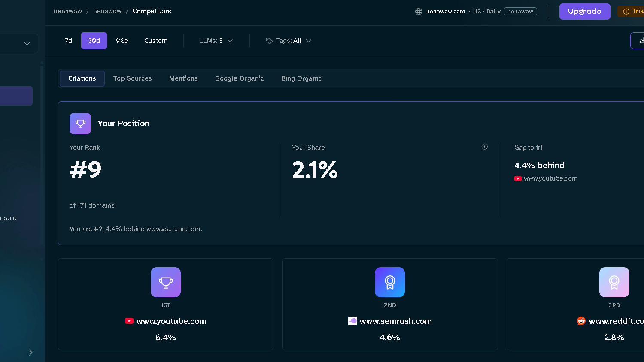Click the 2.1% share value
The image size is (644, 362).
[315, 170]
